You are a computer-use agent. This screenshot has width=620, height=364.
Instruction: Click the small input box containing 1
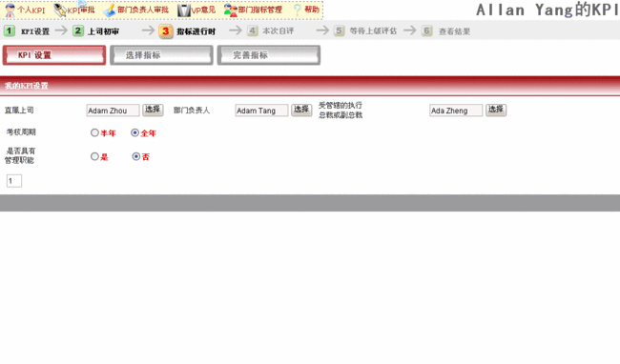click(x=14, y=181)
